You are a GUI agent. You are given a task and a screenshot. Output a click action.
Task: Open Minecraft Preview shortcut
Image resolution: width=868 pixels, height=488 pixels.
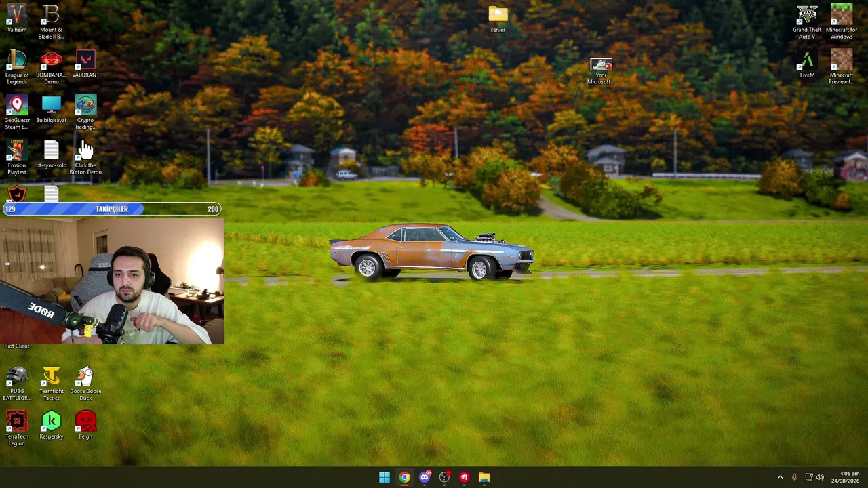842,66
